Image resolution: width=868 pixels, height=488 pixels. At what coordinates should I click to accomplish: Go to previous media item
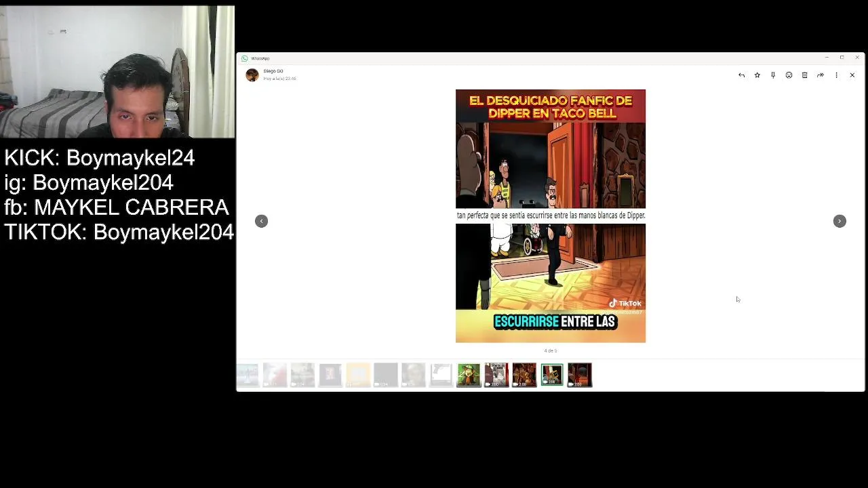pos(261,221)
